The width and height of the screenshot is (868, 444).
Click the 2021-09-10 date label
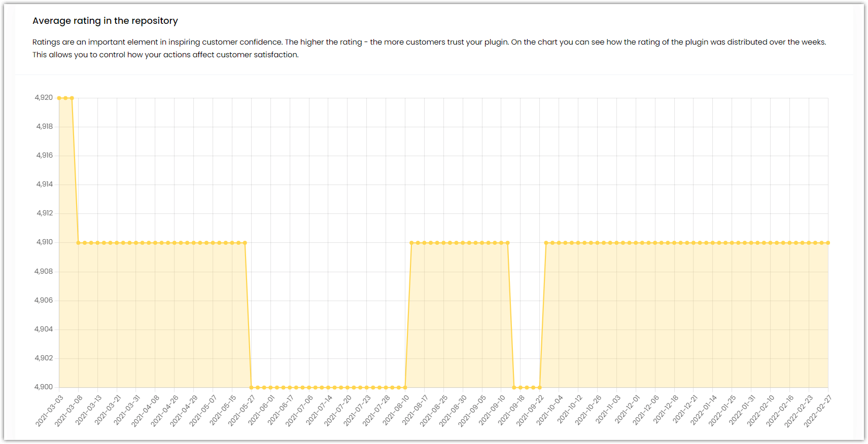tap(492, 411)
